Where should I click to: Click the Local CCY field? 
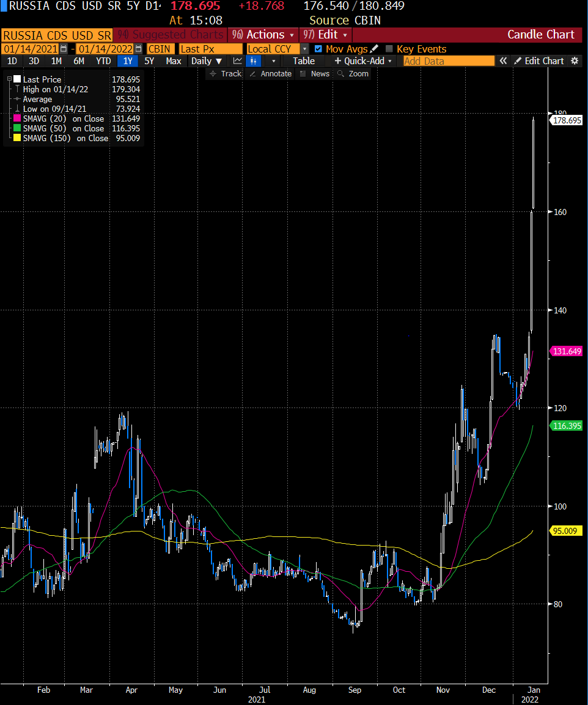pos(273,49)
